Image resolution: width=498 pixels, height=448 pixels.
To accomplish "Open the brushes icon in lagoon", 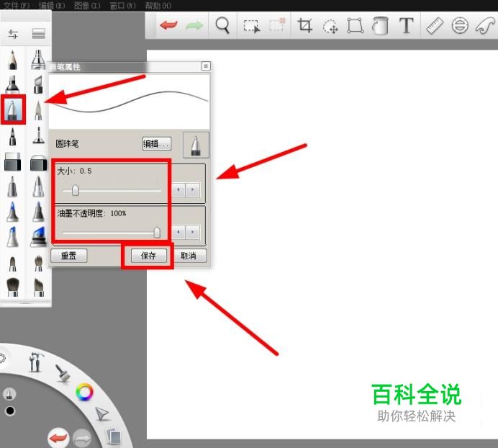I will pos(63,374).
